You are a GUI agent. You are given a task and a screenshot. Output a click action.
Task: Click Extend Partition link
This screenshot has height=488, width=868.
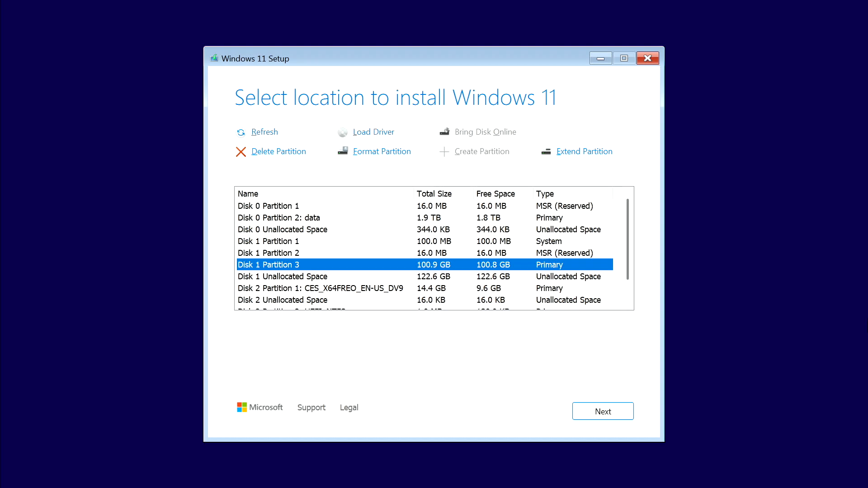point(584,151)
